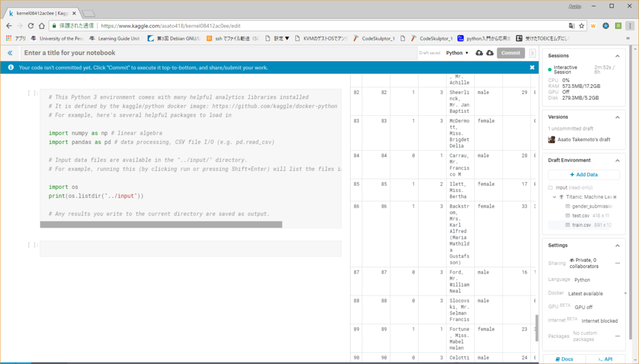The height and width of the screenshot is (364, 639).
Task: Select train.csv in the input tree
Action: (x=581, y=225)
